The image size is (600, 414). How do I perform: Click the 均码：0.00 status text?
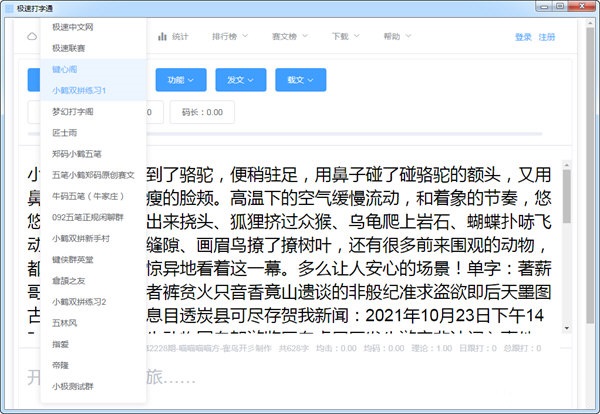384,348
